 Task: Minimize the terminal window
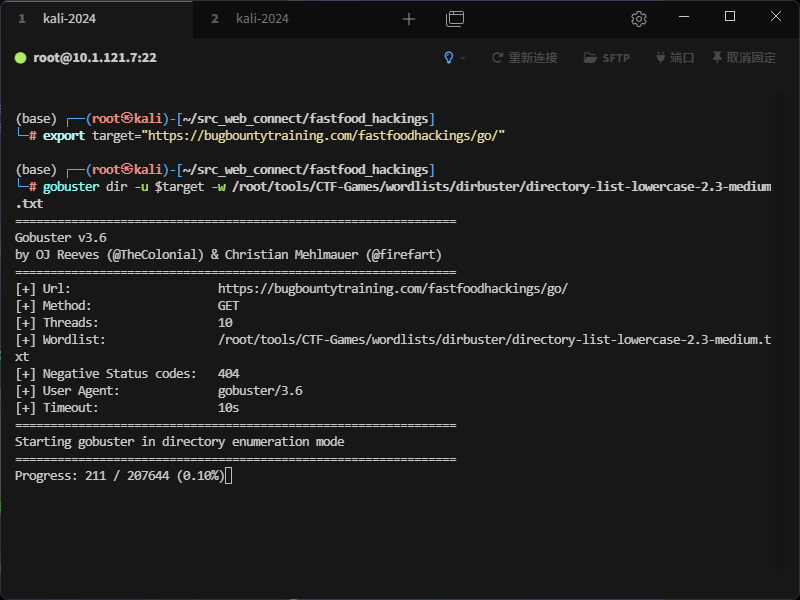(684, 17)
